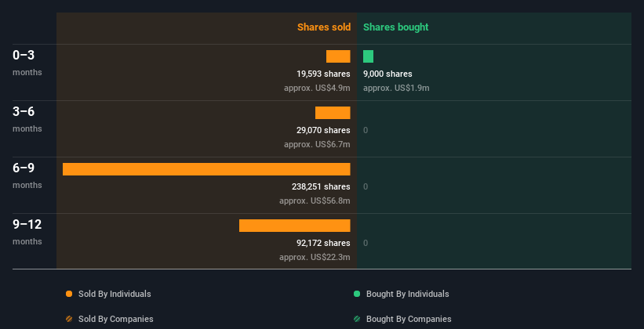
Task: Click the 238,251 shares value label
Action: 321,186
